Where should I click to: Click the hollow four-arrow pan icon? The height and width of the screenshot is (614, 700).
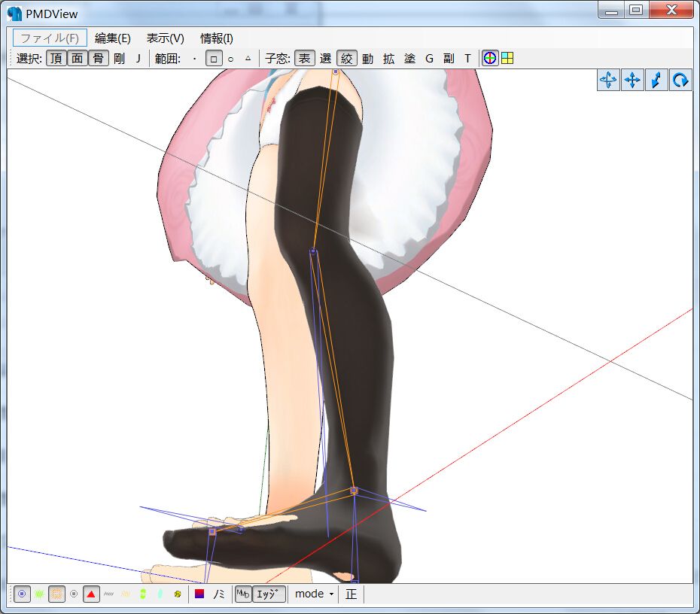pos(608,80)
